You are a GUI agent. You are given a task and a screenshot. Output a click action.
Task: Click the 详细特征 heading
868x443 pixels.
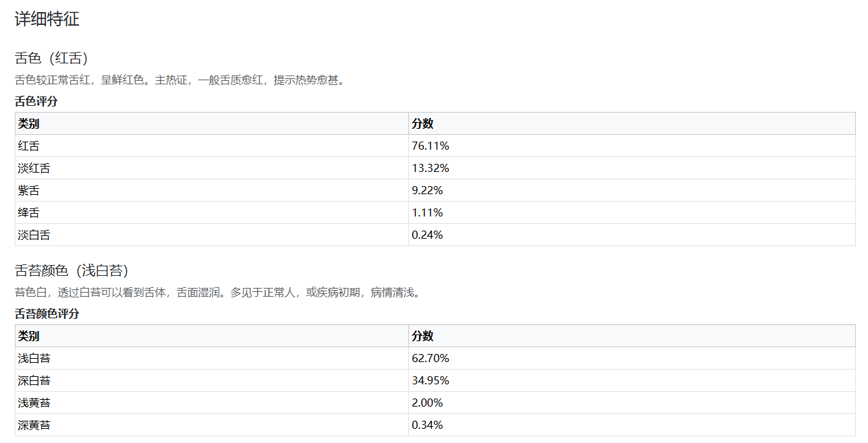tap(47, 19)
